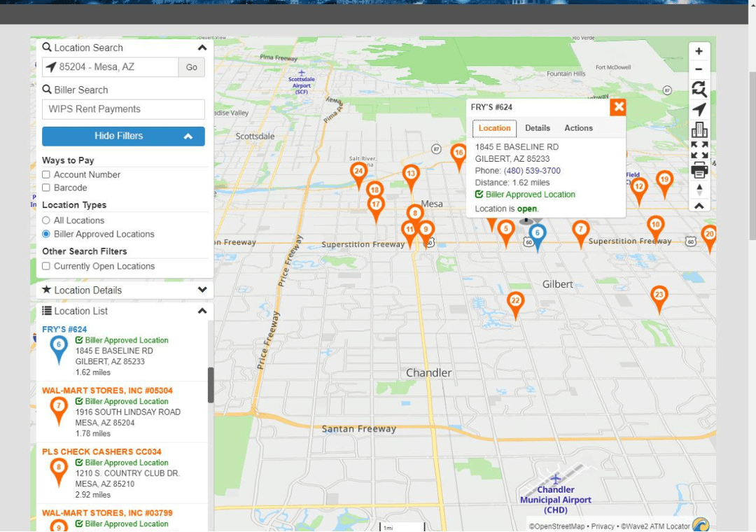Print the map with printer icon
This screenshot has height=532, width=756.
[699, 170]
